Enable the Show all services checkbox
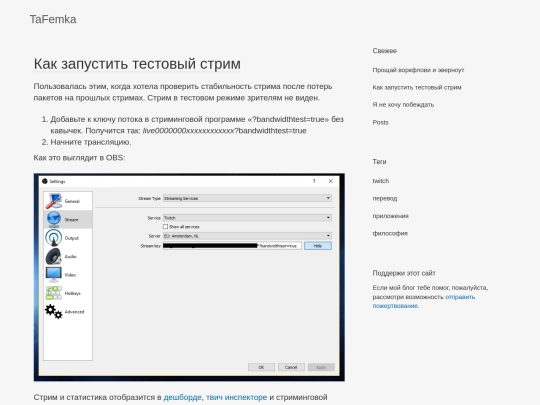The height and width of the screenshot is (405, 540). 165,227
